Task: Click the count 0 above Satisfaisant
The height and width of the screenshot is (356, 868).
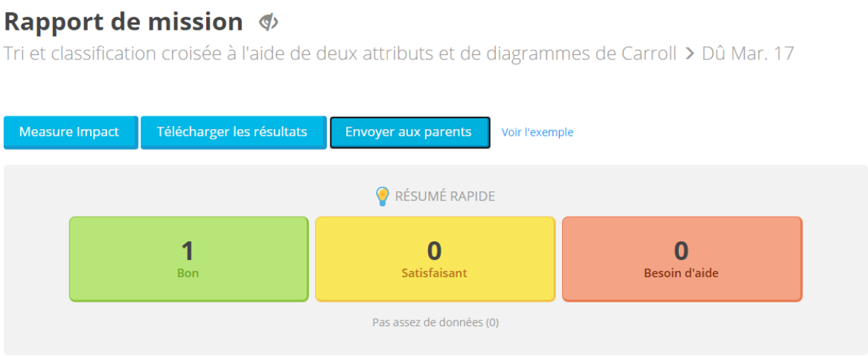Action: tap(435, 250)
